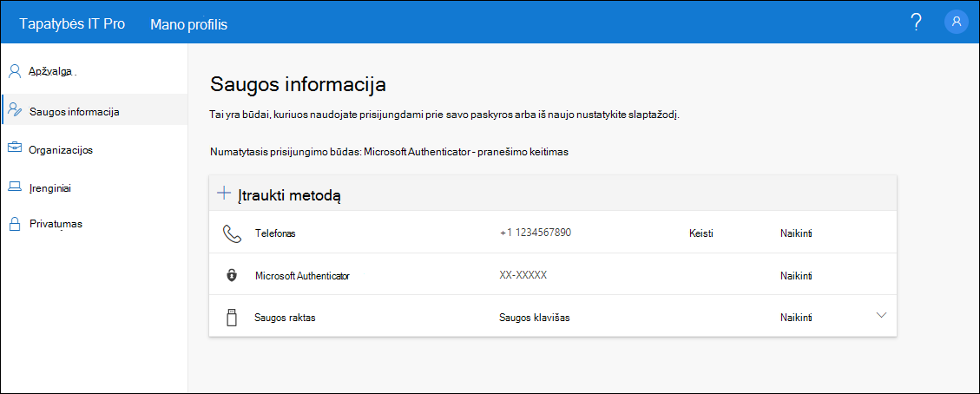Click the Numatytasis prisijungimo būdas line

tap(390, 153)
